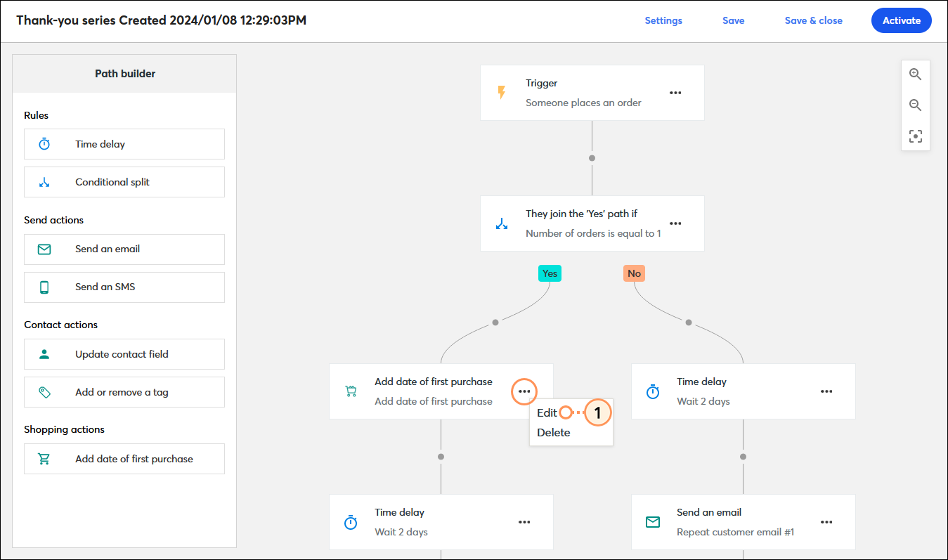Image resolution: width=948 pixels, height=560 pixels.
Task: Click connector dot below right Time delay node
Action: [x=743, y=457]
